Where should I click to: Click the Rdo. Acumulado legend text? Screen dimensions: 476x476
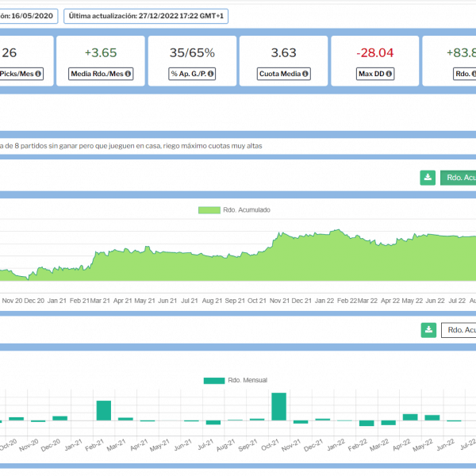tap(247, 210)
